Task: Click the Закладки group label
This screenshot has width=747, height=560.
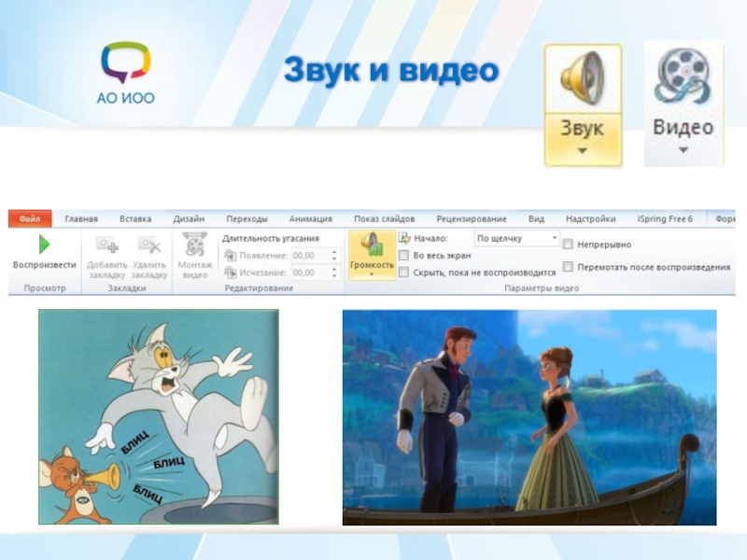Action: [127, 288]
